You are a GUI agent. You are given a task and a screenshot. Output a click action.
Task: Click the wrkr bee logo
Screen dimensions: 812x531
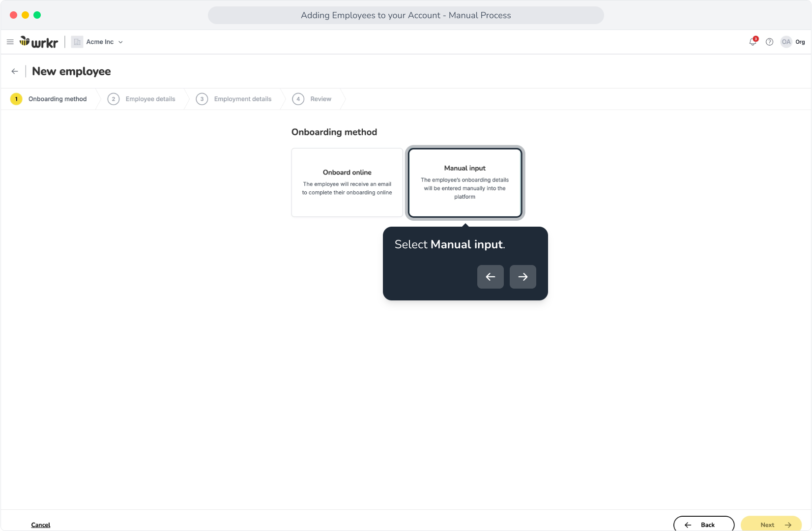click(39, 42)
